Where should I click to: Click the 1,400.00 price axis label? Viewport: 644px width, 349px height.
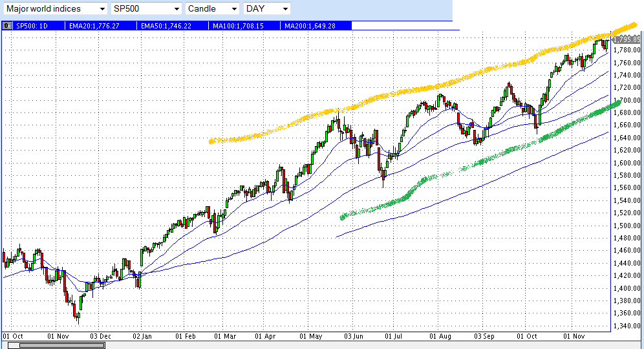click(x=627, y=288)
